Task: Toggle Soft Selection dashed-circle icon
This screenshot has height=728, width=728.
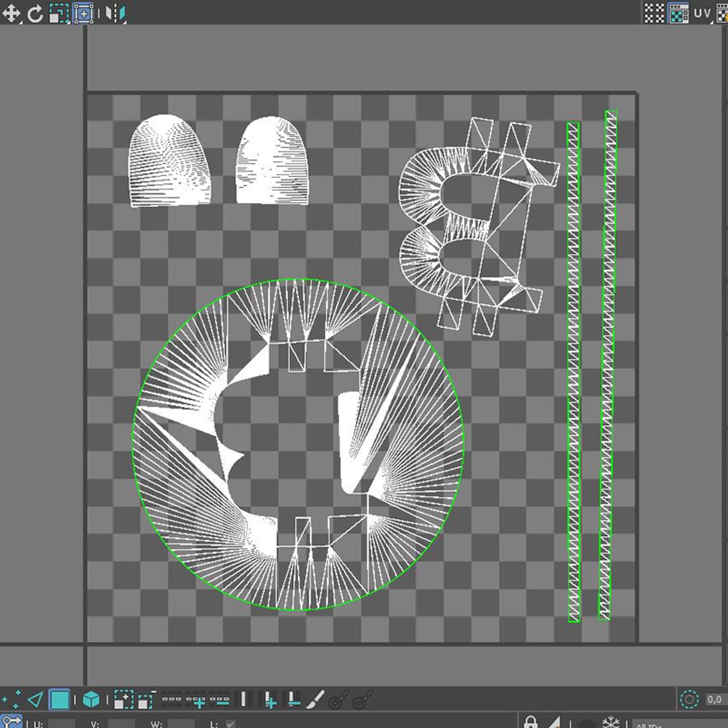Action: (x=689, y=700)
